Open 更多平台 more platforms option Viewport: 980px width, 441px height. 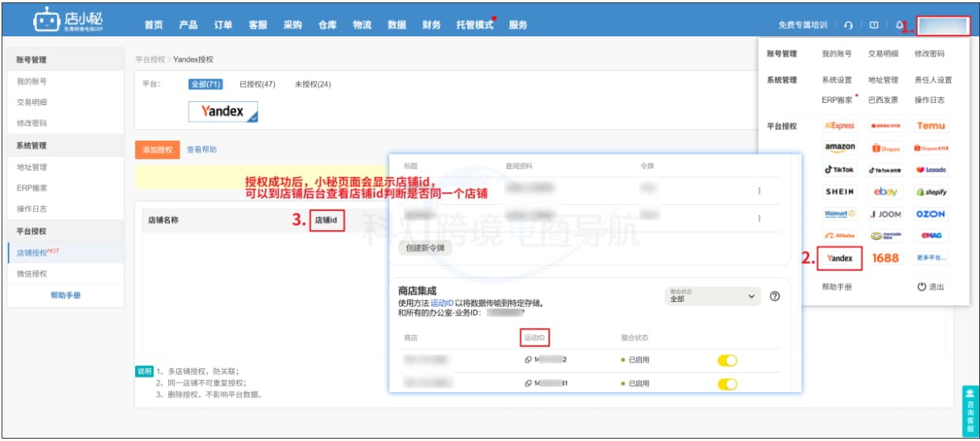pos(930,258)
